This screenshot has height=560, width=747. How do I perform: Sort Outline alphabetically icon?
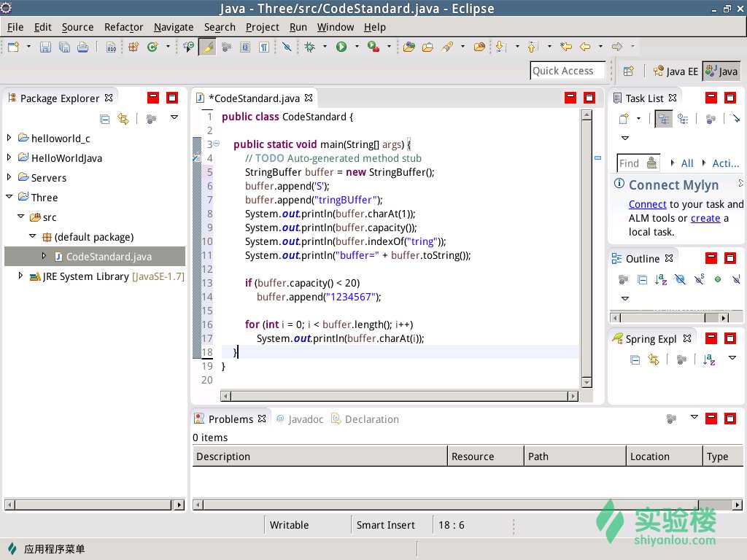pos(661,279)
